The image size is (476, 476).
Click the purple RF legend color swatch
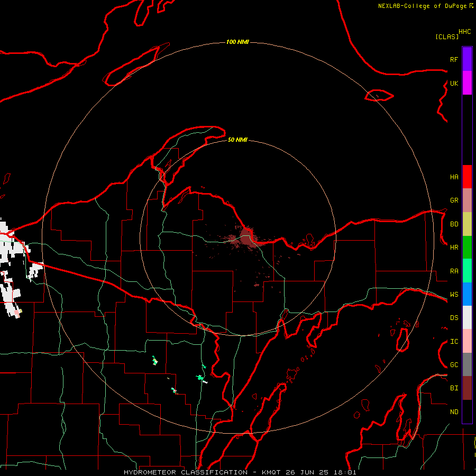467,59
